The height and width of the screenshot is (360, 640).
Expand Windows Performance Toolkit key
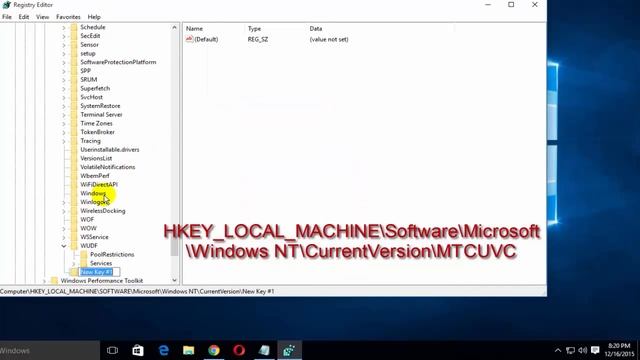(x=44, y=281)
